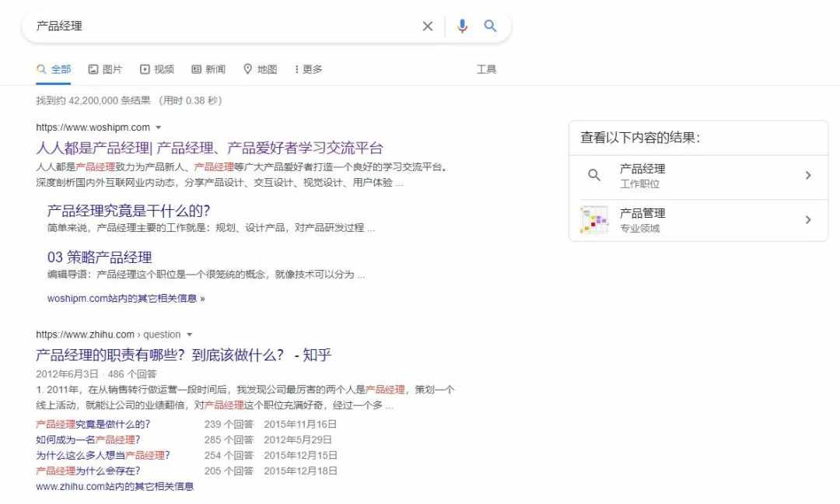Open question 为什么这么多人想当产品经理?
Screen dimensions: 840x504
pyautogui.click(x=103, y=455)
